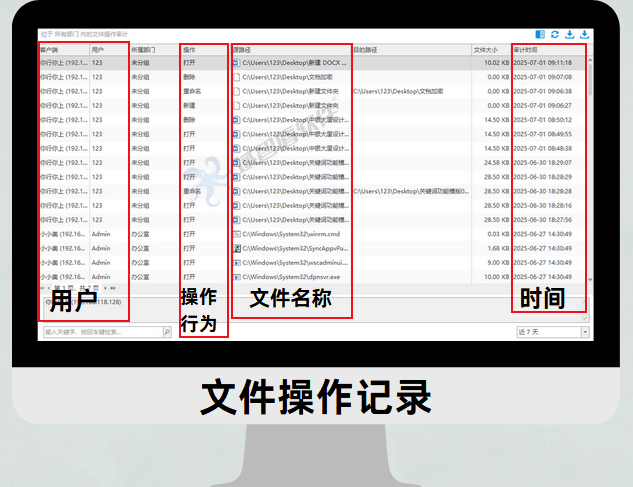Sort by the 文件大小 column header
The height and width of the screenshot is (487, 633).
(489, 49)
